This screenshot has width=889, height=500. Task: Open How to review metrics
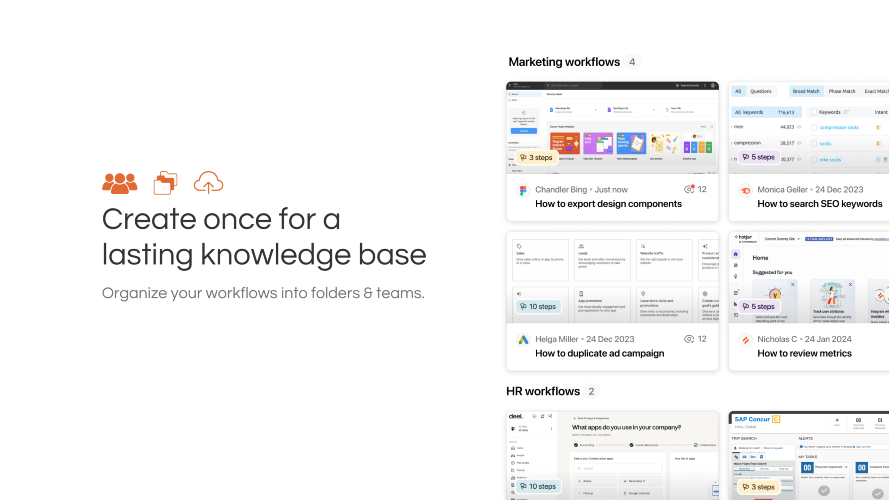[x=805, y=354]
